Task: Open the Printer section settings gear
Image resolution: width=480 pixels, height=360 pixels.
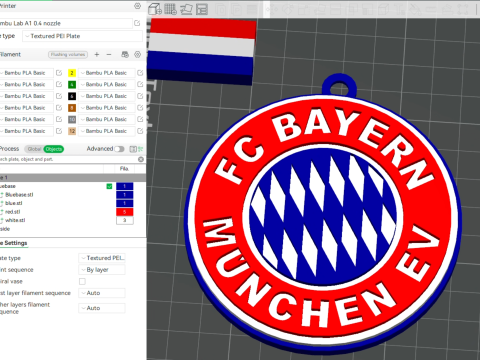Action: (x=137, y=6)
